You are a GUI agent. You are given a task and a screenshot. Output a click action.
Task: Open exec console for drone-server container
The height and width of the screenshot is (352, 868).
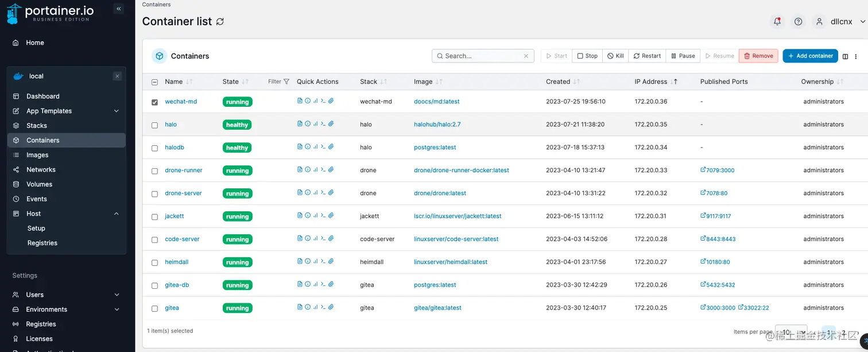(x=323, y=192)
